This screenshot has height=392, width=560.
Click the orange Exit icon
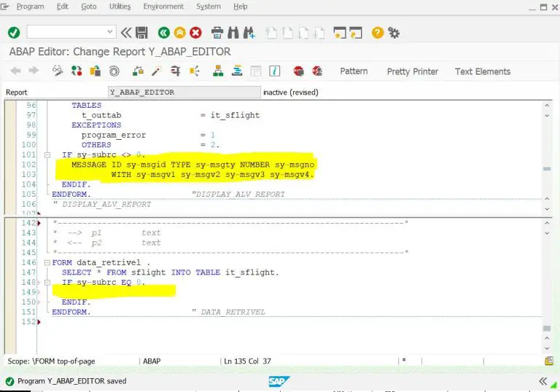pos(179,33)
